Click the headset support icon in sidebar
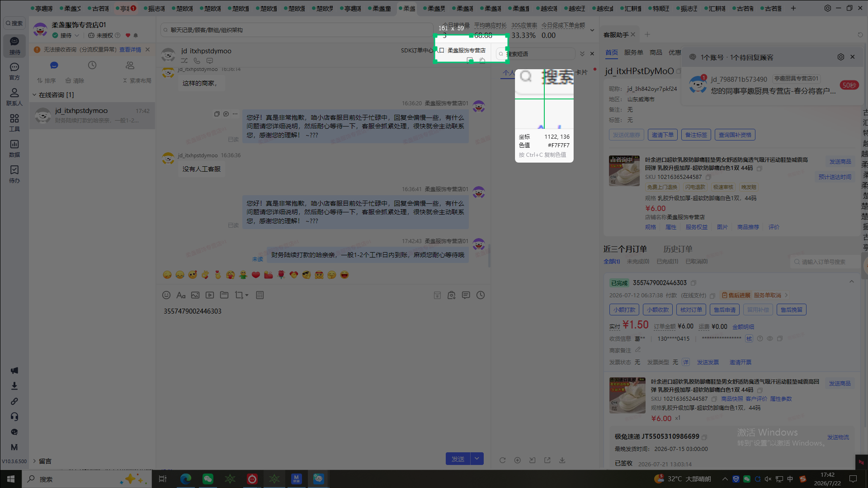Screen dimensions: 868x488 click(x=14, y=417)
